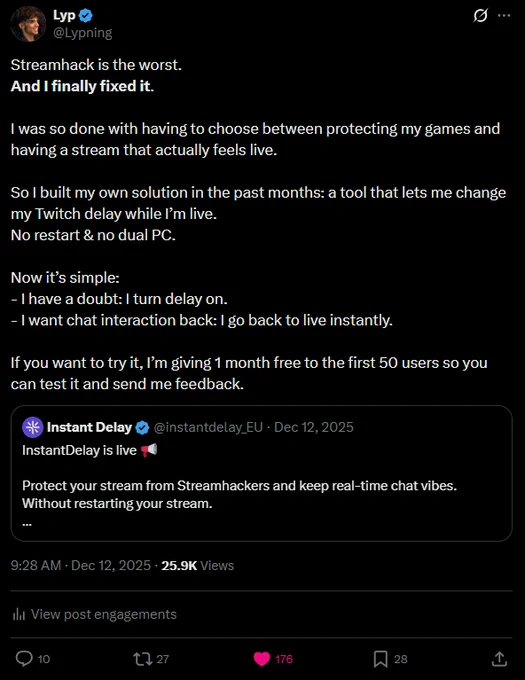
Task: Open Instant Delay avatar in quoted post
Action: 33,427
